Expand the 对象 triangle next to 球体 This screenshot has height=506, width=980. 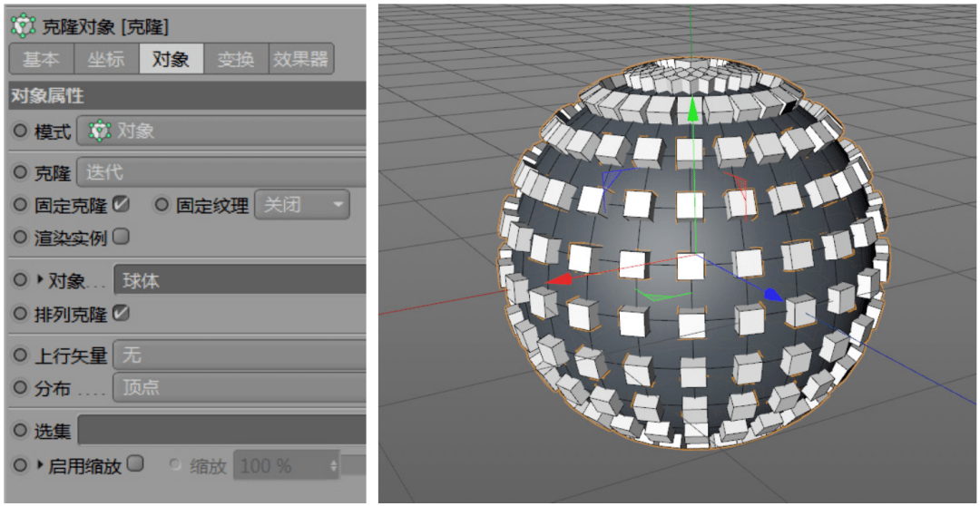click(41, 280)
